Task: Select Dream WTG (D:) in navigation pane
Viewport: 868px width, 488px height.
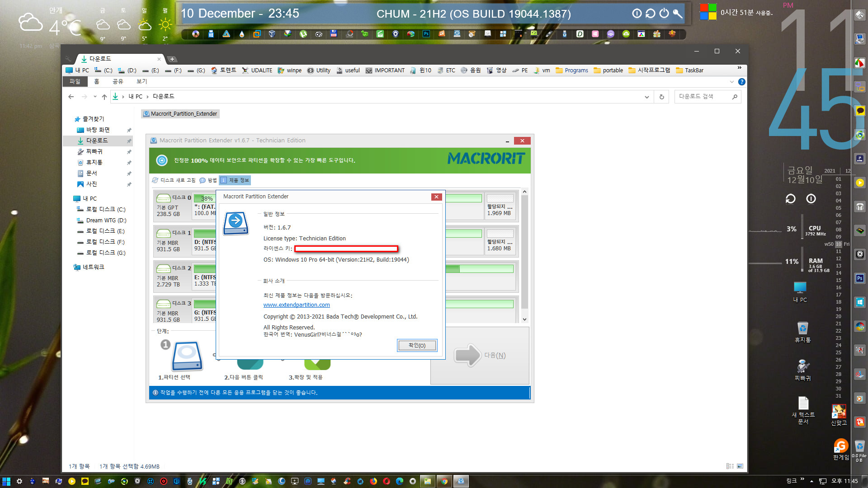Action: (102, 221)
